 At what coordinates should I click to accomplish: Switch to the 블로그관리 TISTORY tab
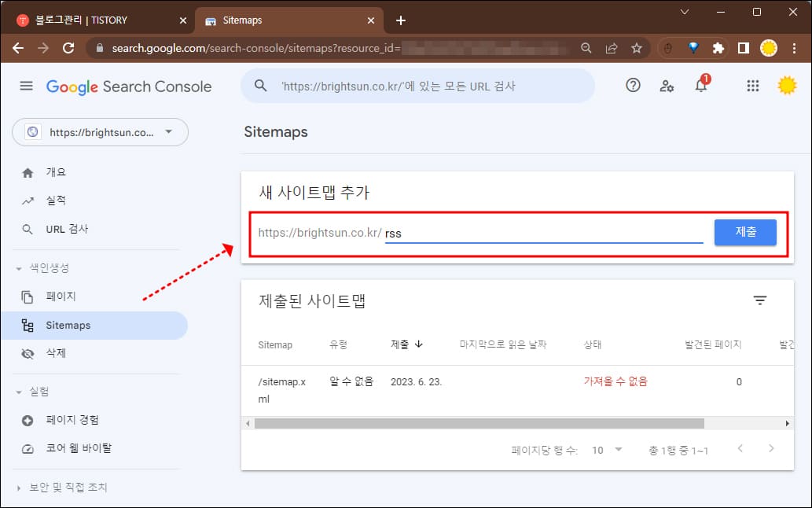[97, 20]
